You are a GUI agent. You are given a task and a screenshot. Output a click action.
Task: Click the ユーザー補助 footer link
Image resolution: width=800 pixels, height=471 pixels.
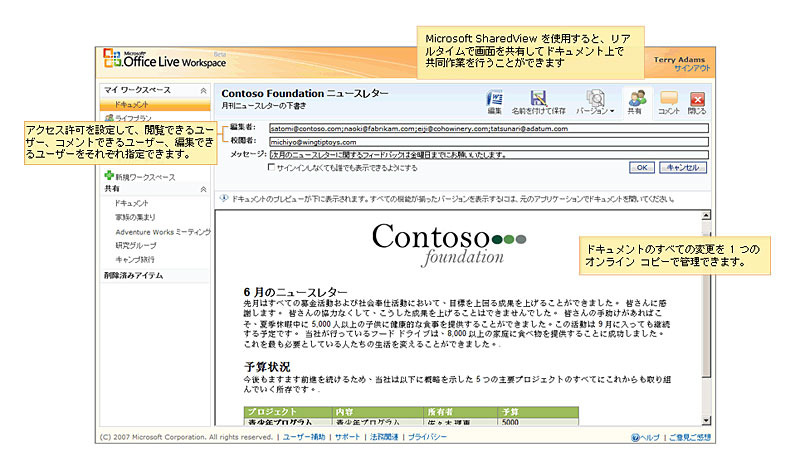304,437
